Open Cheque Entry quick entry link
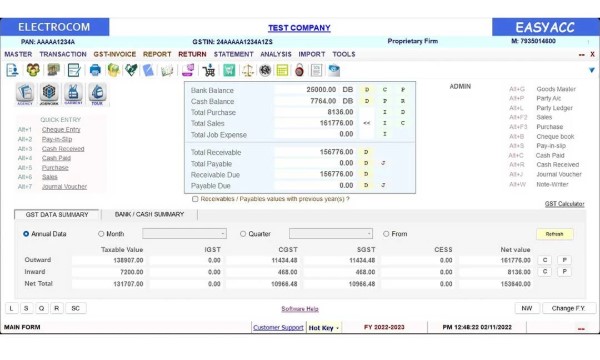The image size is (600, 360). tap(61, 130)
